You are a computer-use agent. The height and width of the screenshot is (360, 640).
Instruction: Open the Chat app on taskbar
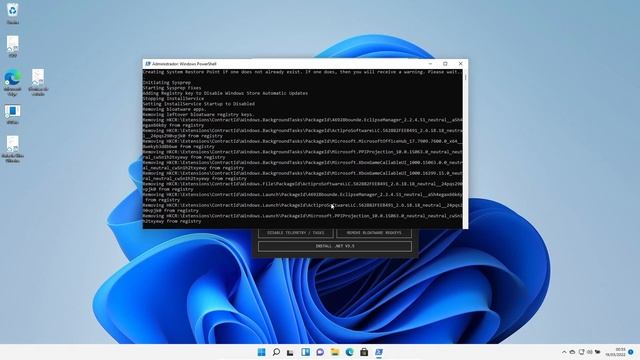320,352
